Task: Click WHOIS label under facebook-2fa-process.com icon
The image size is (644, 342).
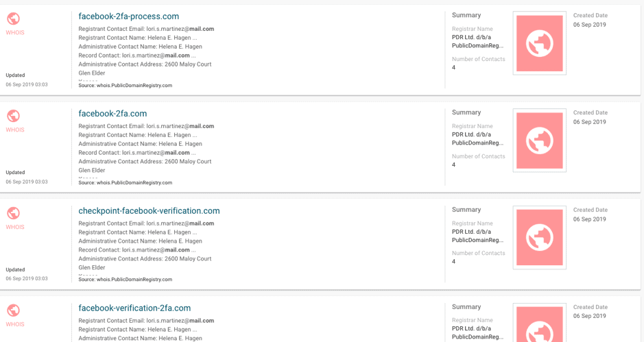Action: click(15, 32)
